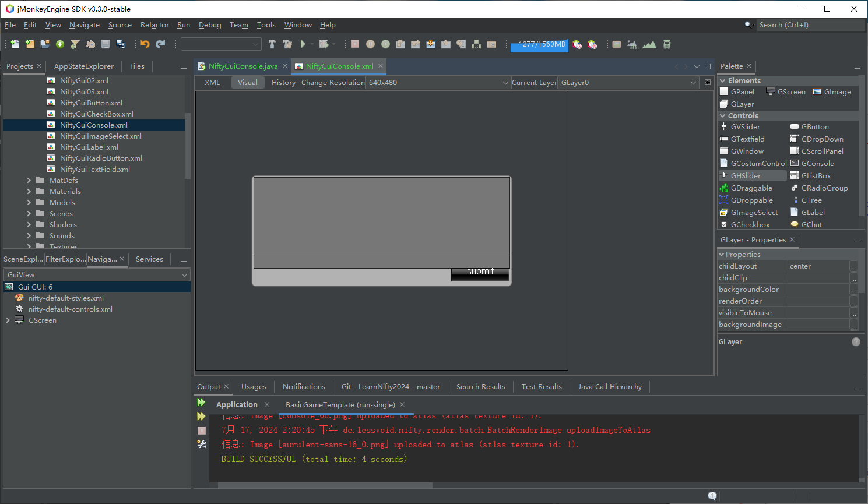The height and width of the screenshot is (504, 868).
Task: Select the GButton control in Palette
Action: click(814, 127)
